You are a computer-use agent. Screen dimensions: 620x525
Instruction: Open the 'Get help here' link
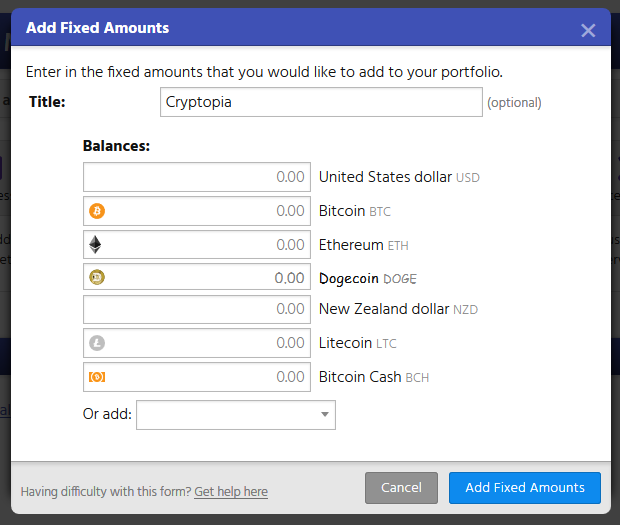coord(231,492)
